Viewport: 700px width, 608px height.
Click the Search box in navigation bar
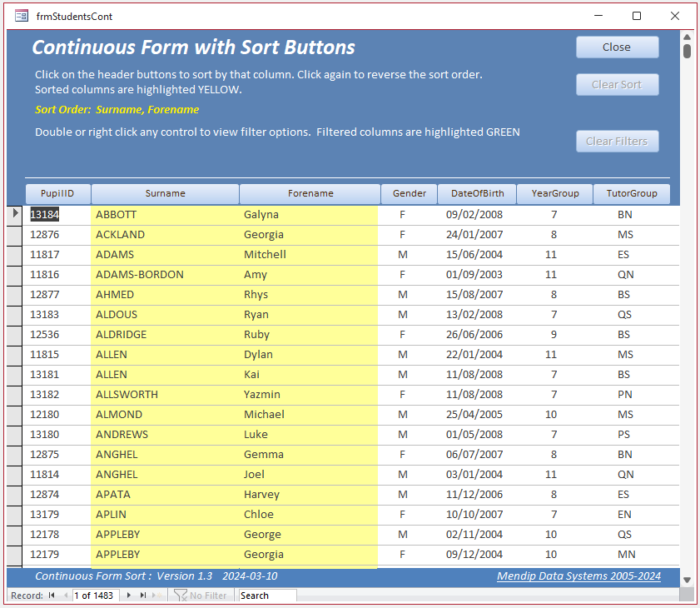(268, 596)
